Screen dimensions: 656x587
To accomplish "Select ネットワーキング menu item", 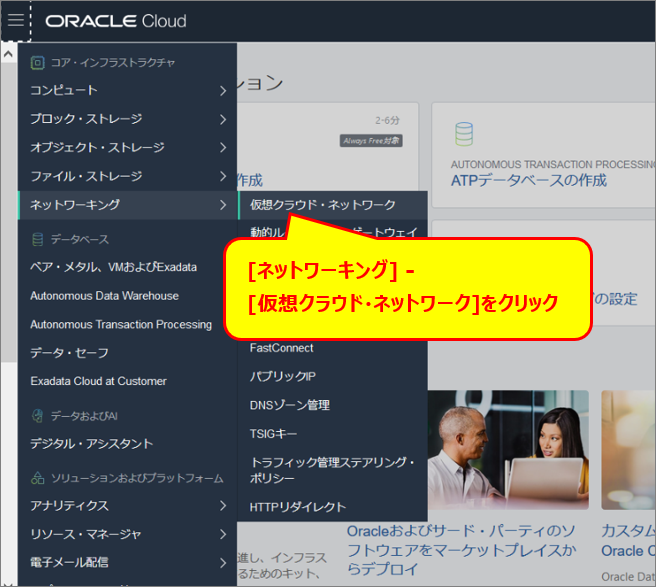I will click(x=128, y=205).
